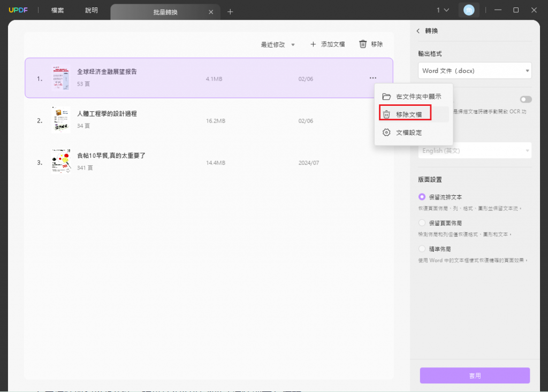
Task: Select 移除文檔 from the context menu
Action: click(414, 114)
